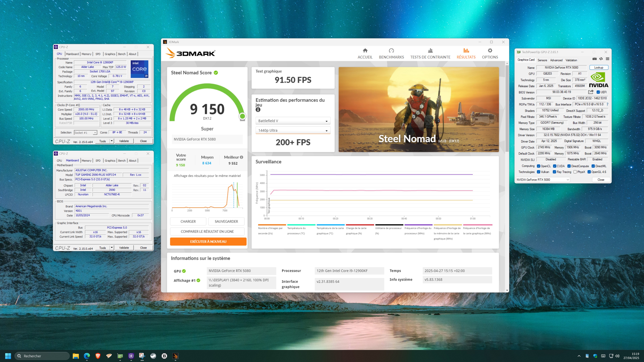Click Bus Interface question mark in GPU-Z
Image resolution: width=644 pixels, height=362 pixels.
607,104
